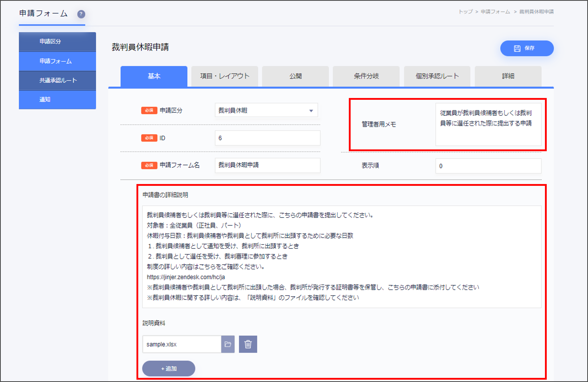
Task: Click the トップ breadcrumb link
Action: pos(465,12)
